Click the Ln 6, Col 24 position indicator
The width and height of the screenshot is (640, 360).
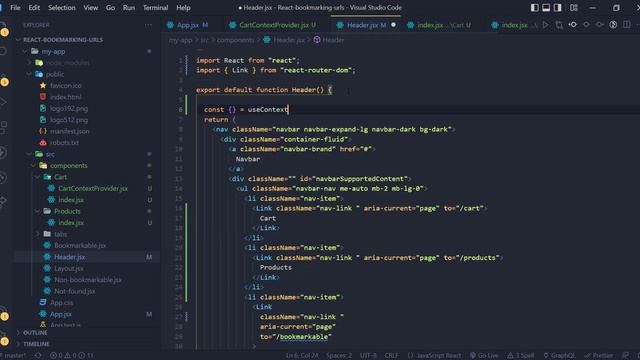coord(302,356)
